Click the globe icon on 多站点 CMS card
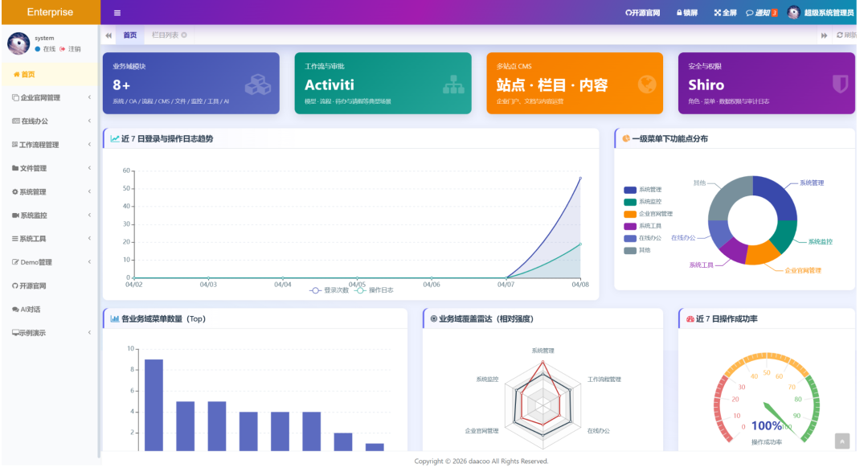The width and height of the screenshot is (868, 468). point(646,84)
